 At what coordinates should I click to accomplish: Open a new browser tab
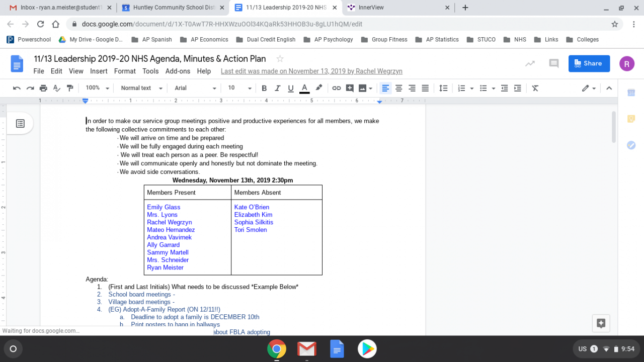(x=465, y=8)
